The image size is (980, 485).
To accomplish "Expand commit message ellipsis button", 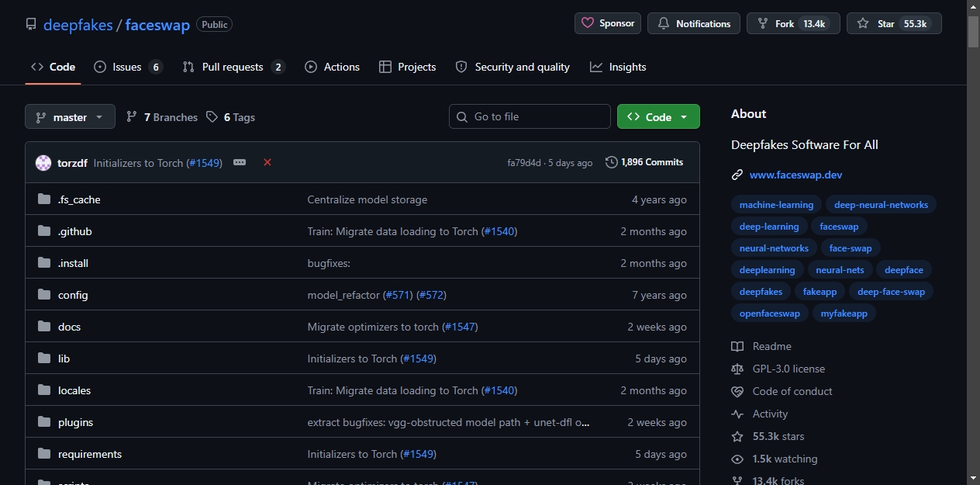I will [x=240, y=162].
